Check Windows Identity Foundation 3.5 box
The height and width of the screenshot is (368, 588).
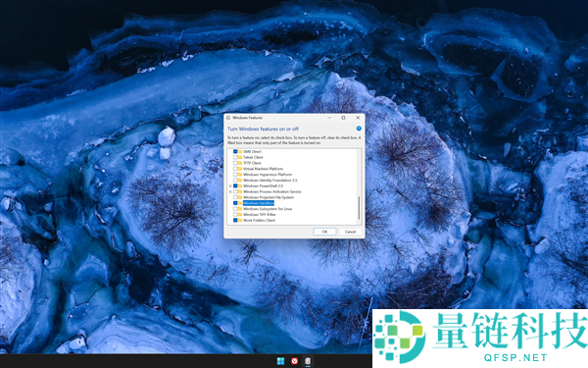(x=235, y=180)
